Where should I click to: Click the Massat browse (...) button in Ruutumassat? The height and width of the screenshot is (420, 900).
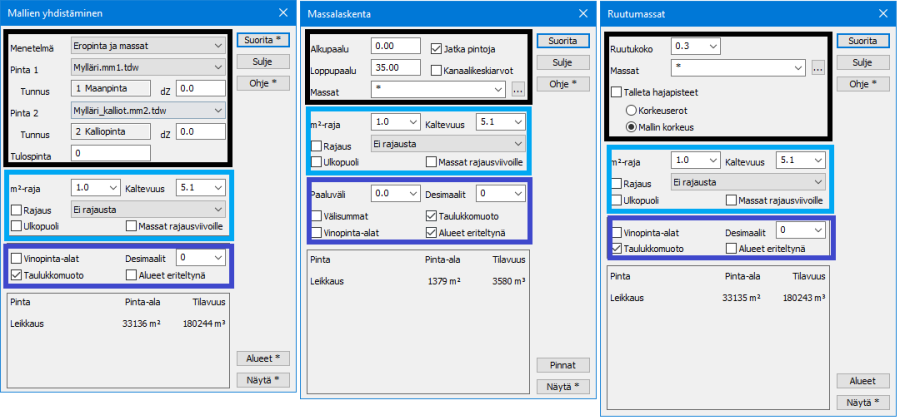click(x=817, y=68)
